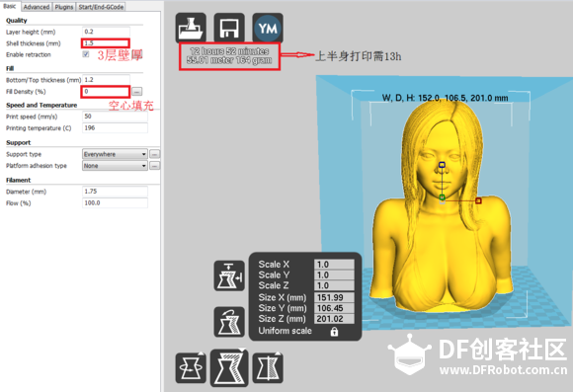The image size is (573, 392).
Task: Switch to the Basic tab
Action: [x=10, y=6]
